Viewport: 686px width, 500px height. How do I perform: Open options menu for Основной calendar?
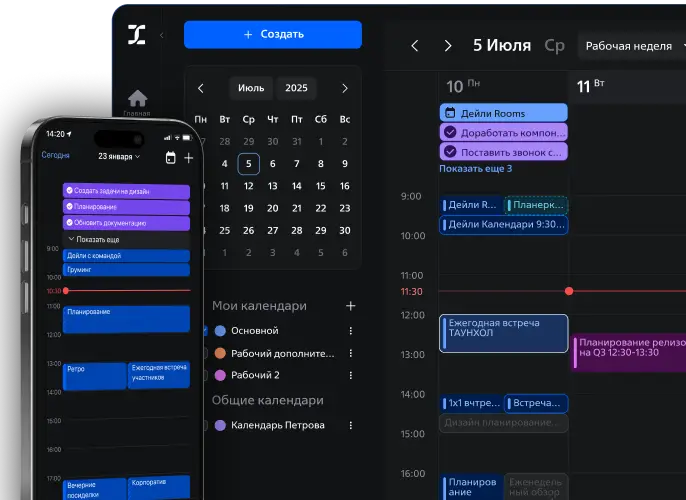(x=350, y=331)
